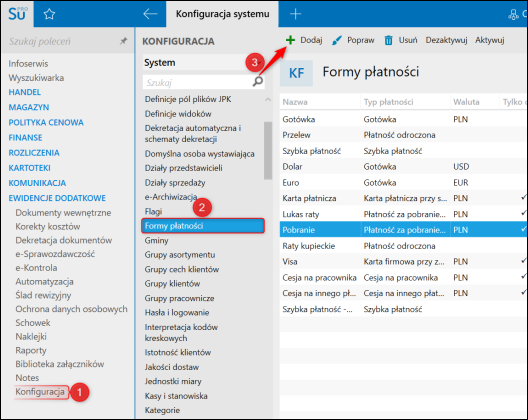Viewport: 528px width, 420px height.
Task: Click the magnifier icon in configuration search
Action: 258,82
